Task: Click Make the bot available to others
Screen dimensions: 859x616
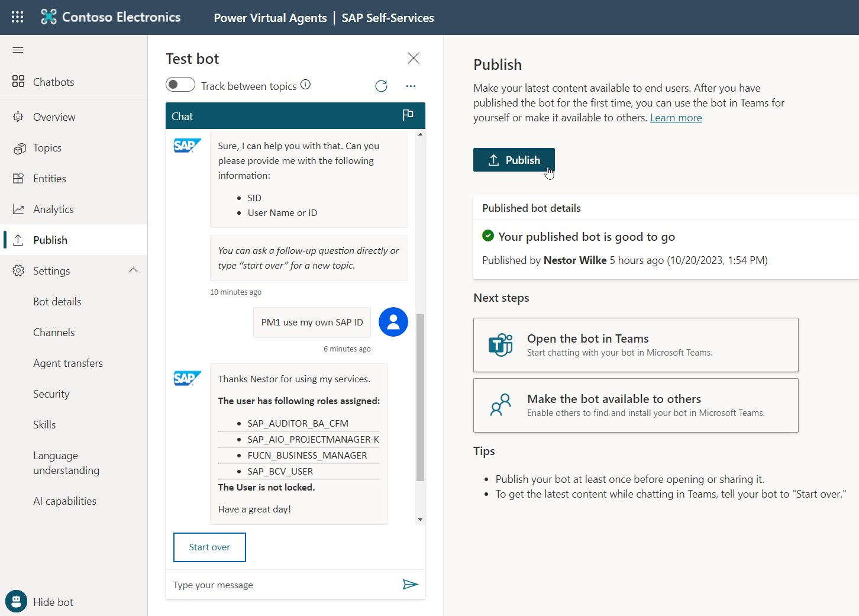Action: coord(636,405)
